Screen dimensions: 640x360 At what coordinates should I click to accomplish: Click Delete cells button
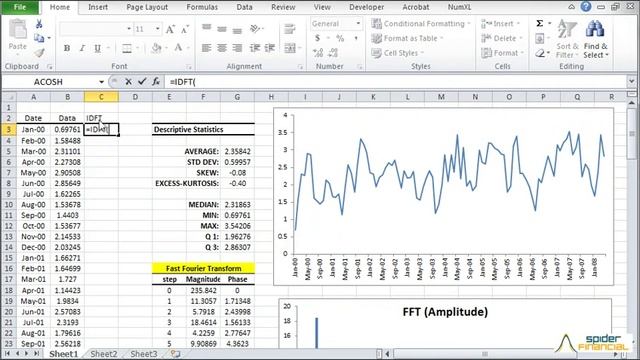click(502, 38)
